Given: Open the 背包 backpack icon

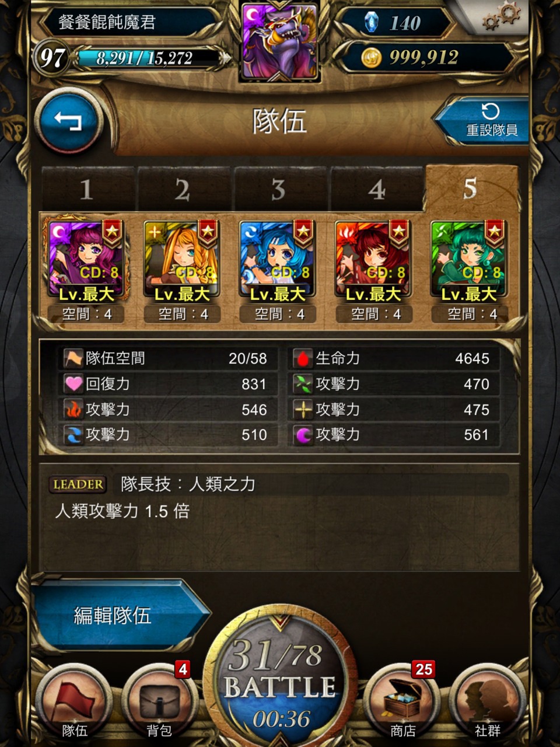Looking at the screenshot, I should [x=159, y=701].
